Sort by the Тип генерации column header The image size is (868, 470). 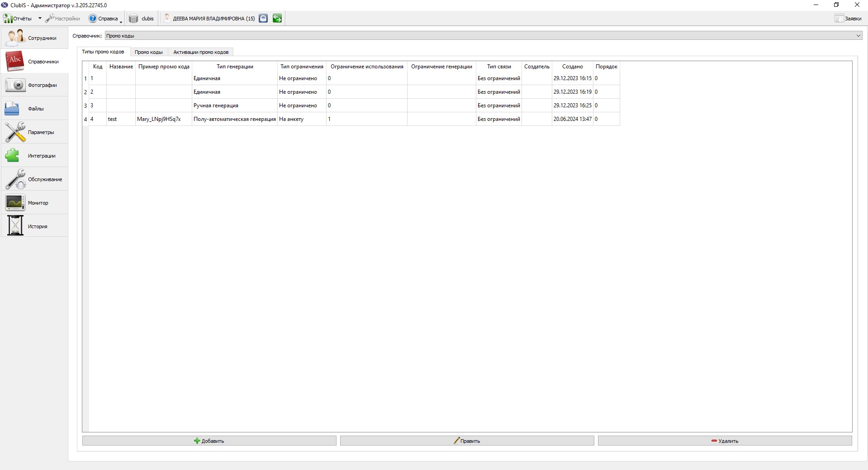click(x=235, y=67)
